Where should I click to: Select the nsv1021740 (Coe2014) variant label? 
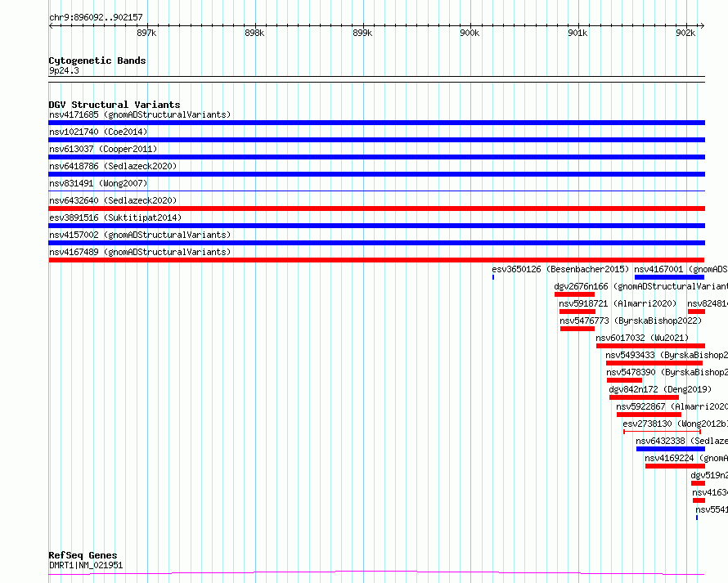[98, 132]
